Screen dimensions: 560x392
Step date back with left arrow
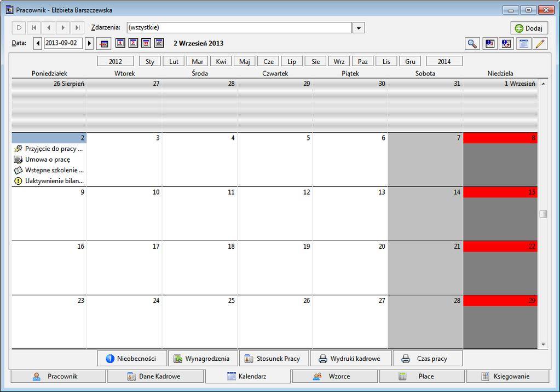[38, 44]
